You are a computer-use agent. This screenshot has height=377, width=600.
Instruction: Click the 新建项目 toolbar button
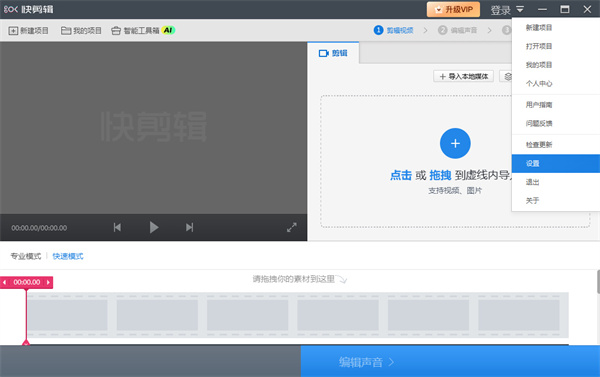(28, 31)
